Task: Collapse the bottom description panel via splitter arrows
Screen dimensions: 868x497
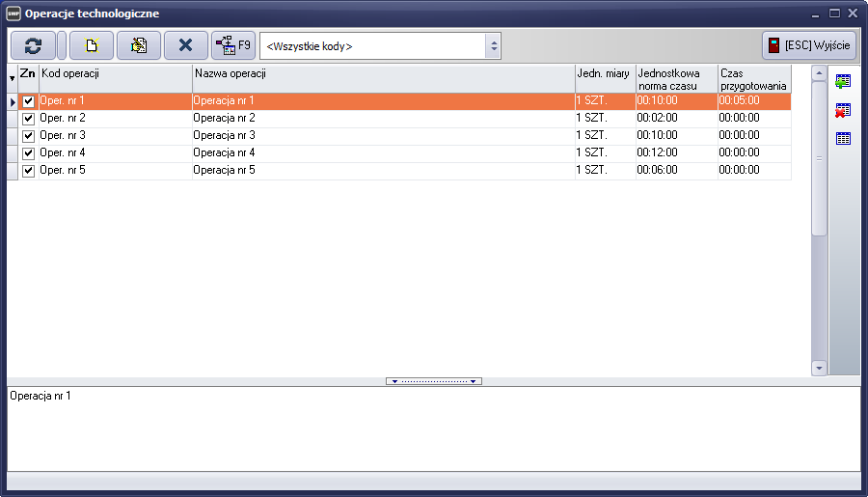Action: click(434, 381)
